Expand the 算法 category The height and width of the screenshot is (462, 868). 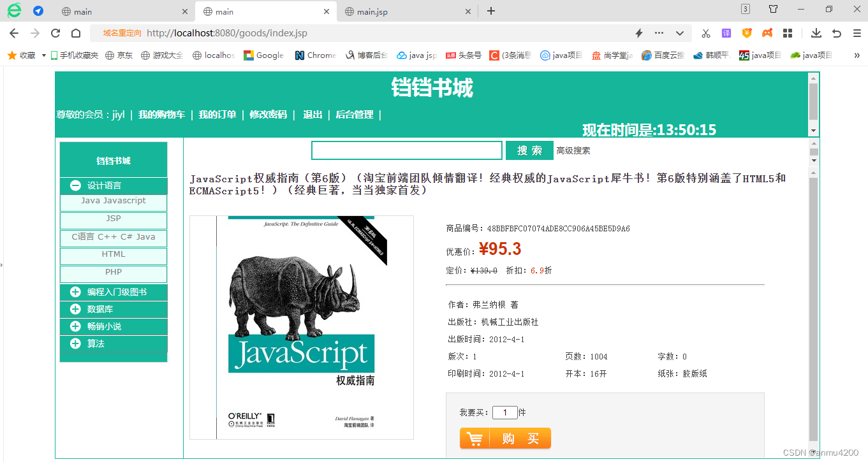(x=114, y=343)
